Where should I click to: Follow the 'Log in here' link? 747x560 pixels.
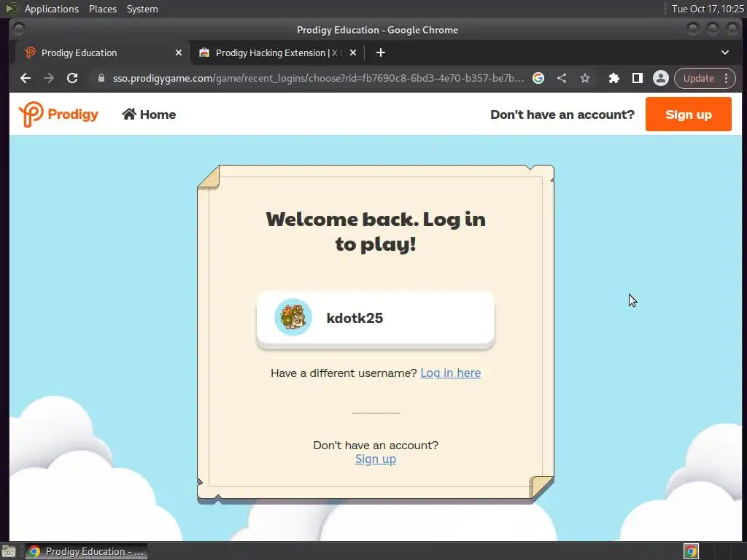(450, 373)
